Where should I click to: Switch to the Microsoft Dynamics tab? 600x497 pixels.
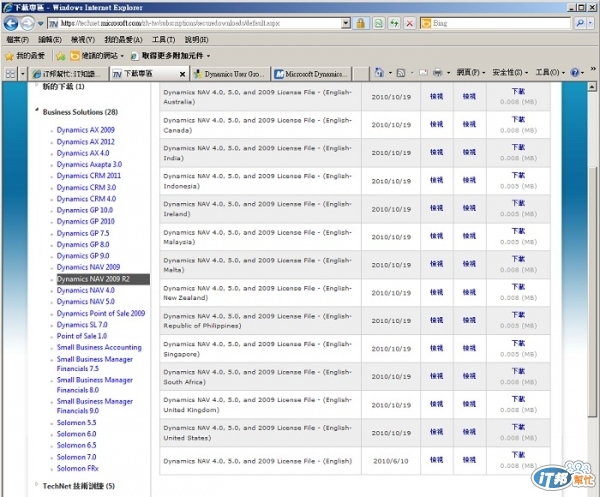coord(311,74)
